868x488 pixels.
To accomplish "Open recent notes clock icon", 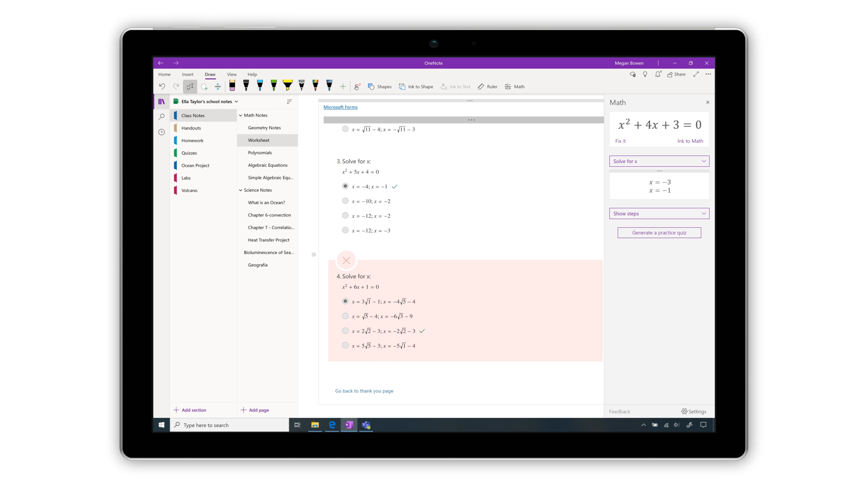I will 161,132.
